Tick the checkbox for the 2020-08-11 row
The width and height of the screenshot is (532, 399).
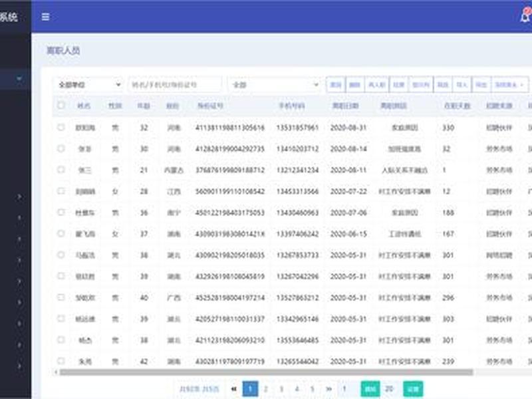61,170
